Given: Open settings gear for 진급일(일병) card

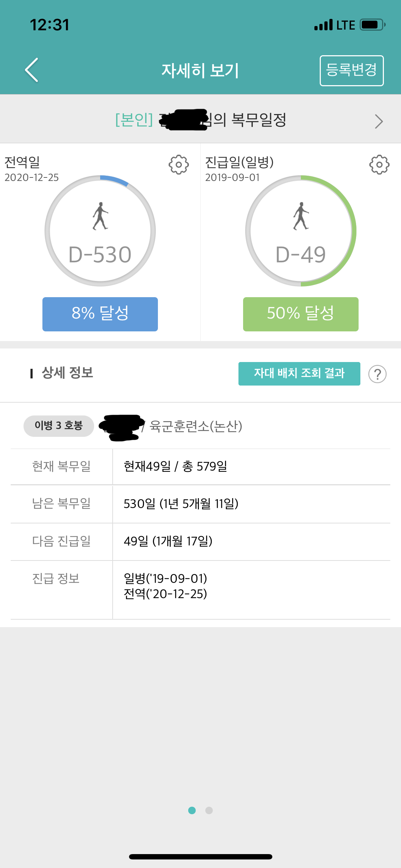Looking at the screenshot, I should point(379,165).
